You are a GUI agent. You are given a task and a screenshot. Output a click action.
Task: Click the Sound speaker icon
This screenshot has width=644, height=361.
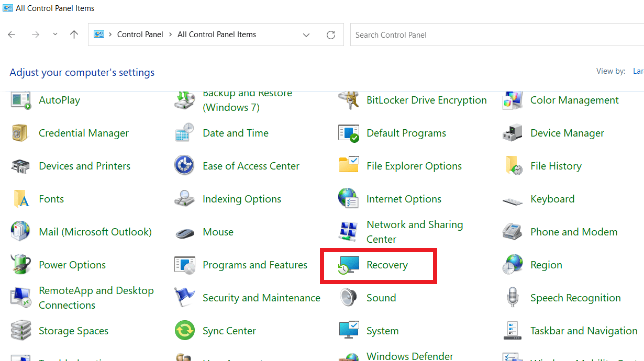[x=348, y=298]
